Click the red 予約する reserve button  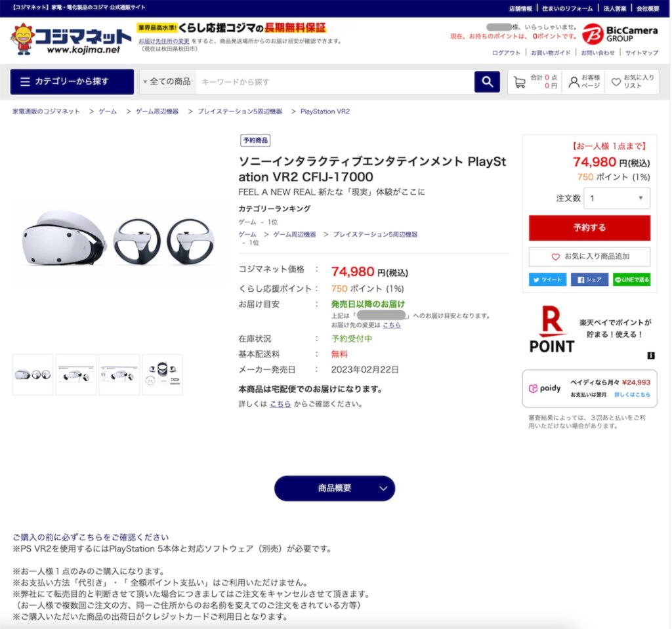[589, 228]
